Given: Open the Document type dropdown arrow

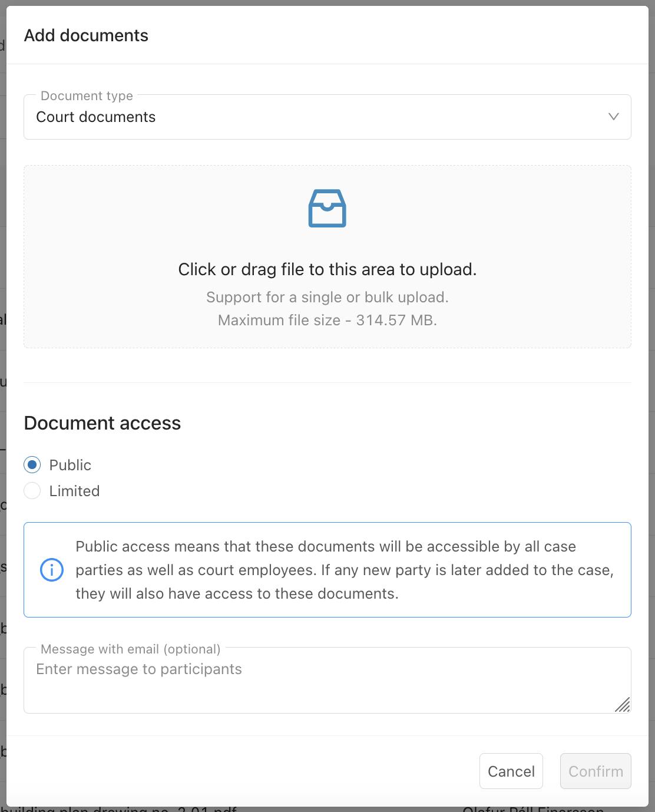Looking at the screenshot, I should [613, 117].
